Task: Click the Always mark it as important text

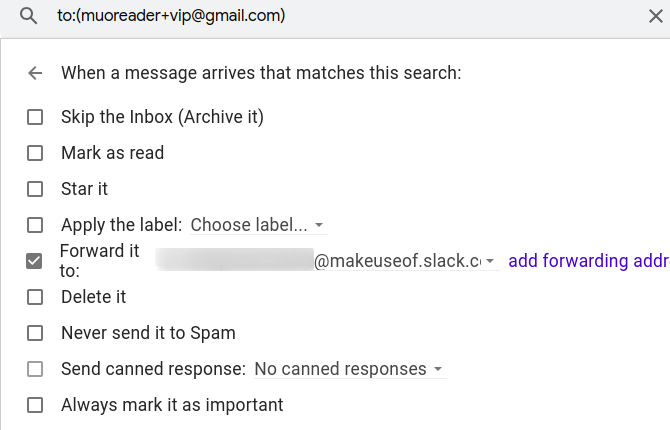Action: click(172, 405)
